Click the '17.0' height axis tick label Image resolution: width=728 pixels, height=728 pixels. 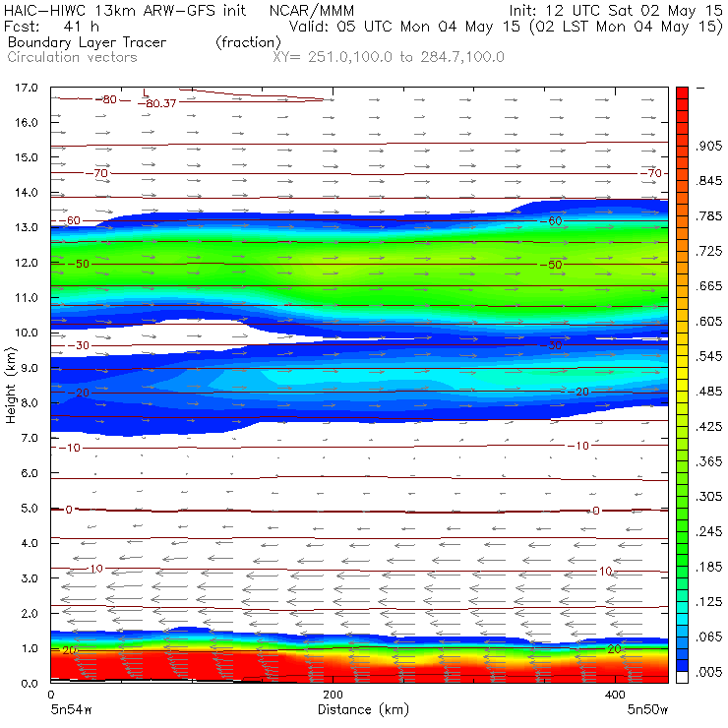tap(27, 88)
